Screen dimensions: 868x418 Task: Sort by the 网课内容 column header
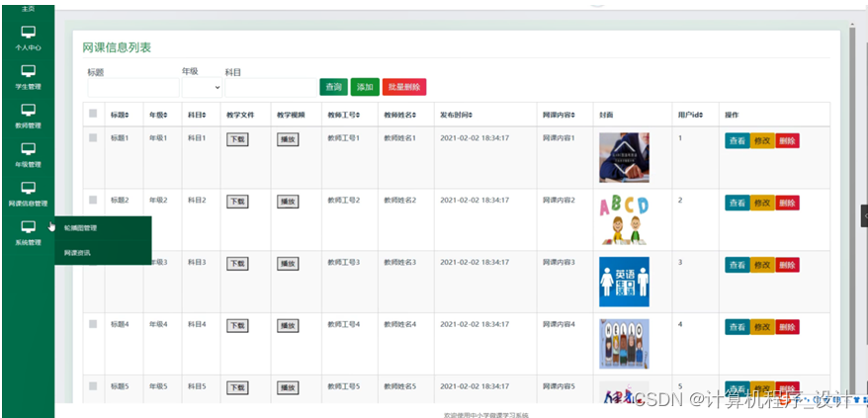(x=560, y=116)
